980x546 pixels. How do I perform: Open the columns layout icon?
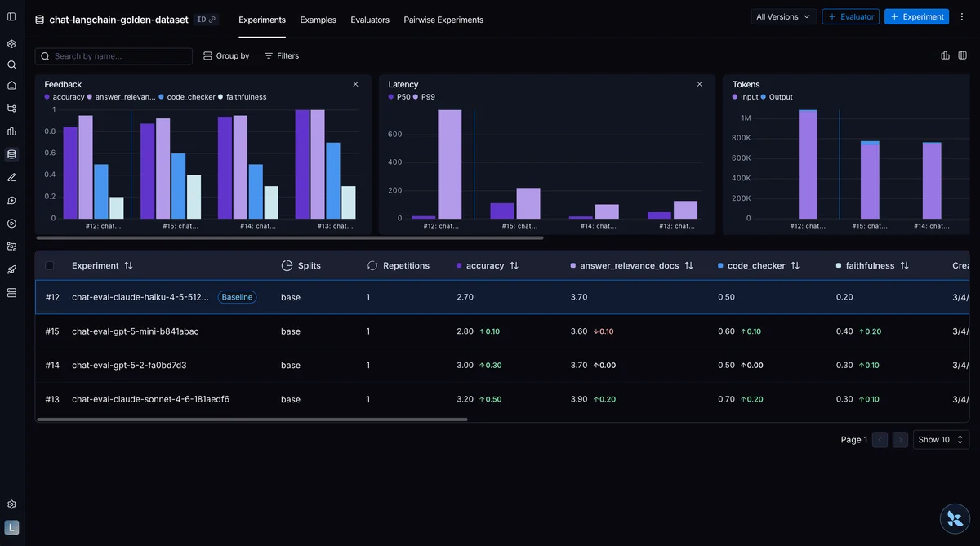click(962, 55)
